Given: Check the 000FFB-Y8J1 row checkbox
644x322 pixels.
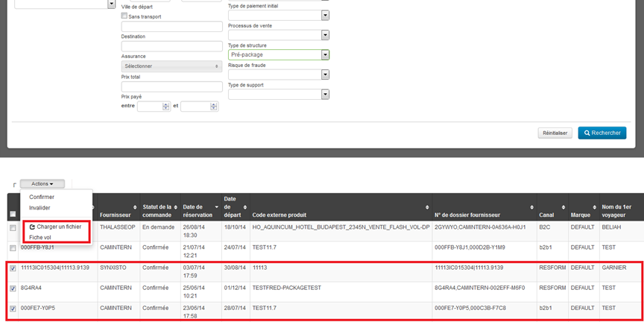Looking at the screenshot, I should (13, 247).
